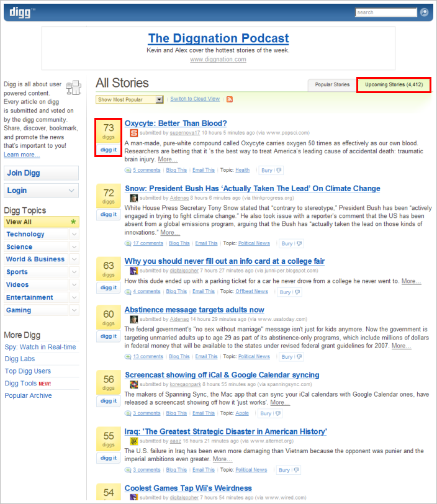Image resolution: width=437 pixels, height=504 pixels.
Task: Open the Apple topic link
Action: 242,413
